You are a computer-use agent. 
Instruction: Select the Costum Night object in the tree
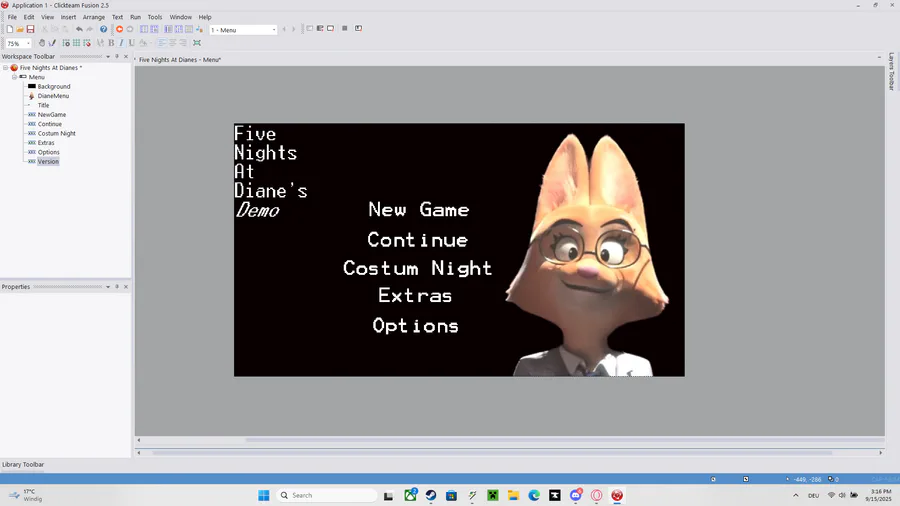pyautogui.click(x=56, y=133)
